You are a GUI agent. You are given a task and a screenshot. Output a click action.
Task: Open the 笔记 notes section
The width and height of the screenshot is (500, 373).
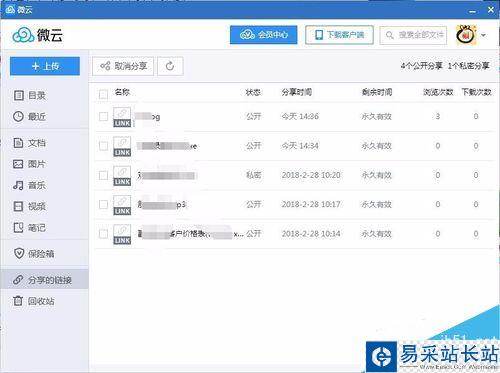[29, 228]
